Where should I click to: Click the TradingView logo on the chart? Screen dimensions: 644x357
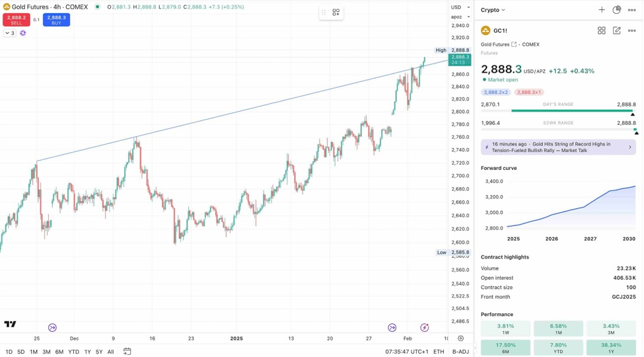click(x=10, y=324)
